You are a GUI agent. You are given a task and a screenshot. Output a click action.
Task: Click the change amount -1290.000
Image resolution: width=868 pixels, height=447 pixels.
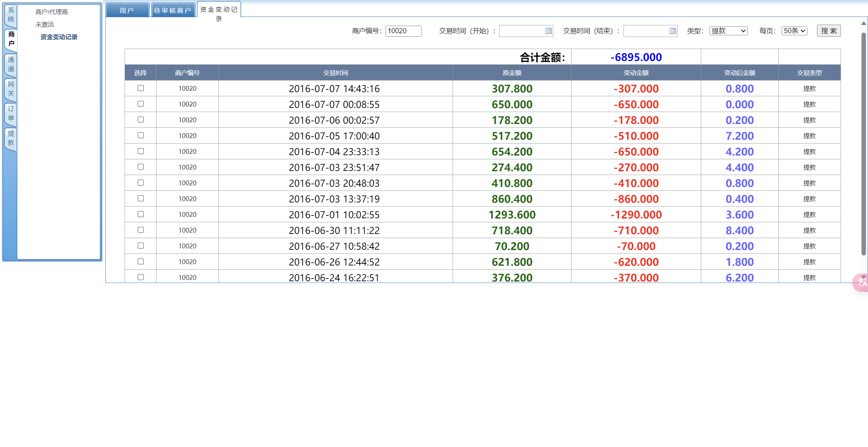[x=636, y=215]
